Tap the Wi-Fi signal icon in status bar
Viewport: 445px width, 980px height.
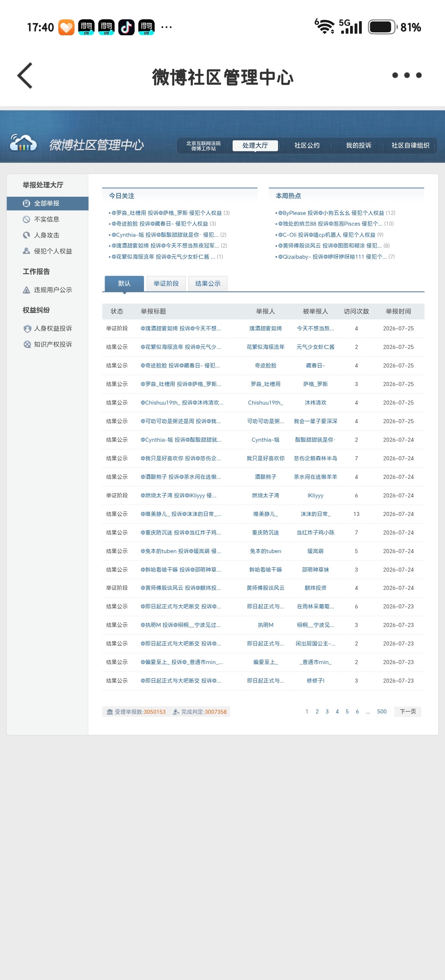click(x=324, y=27)
